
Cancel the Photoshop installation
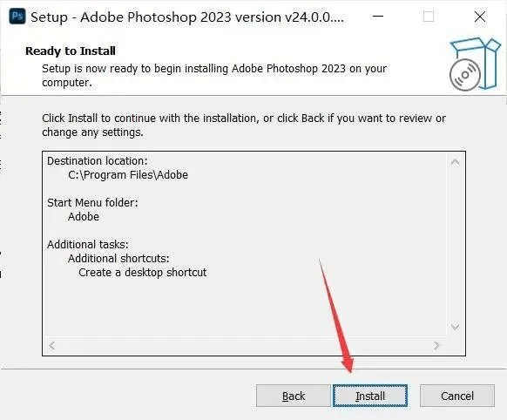pos(457,396)
